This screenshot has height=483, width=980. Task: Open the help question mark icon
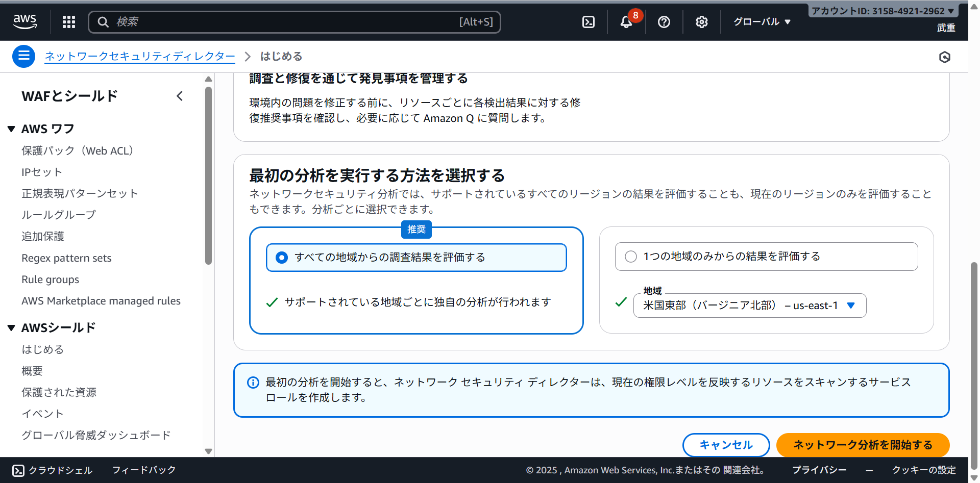[x=664, y=22]
